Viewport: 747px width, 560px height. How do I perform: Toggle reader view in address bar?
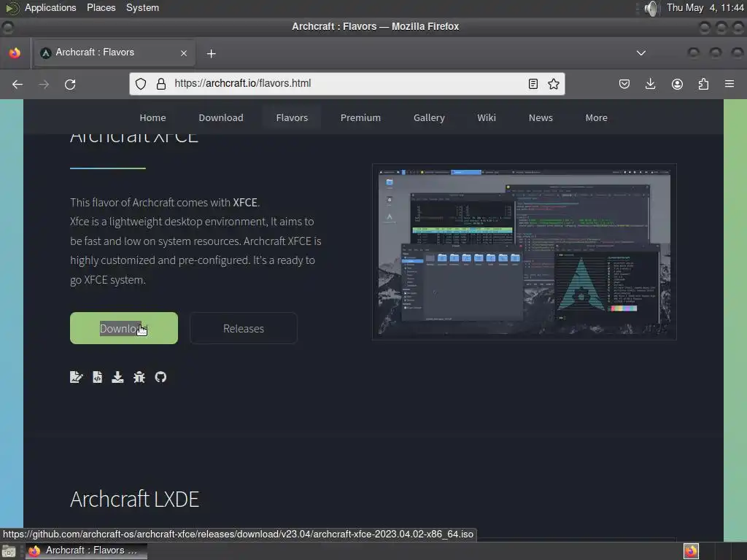pos(533,84)
